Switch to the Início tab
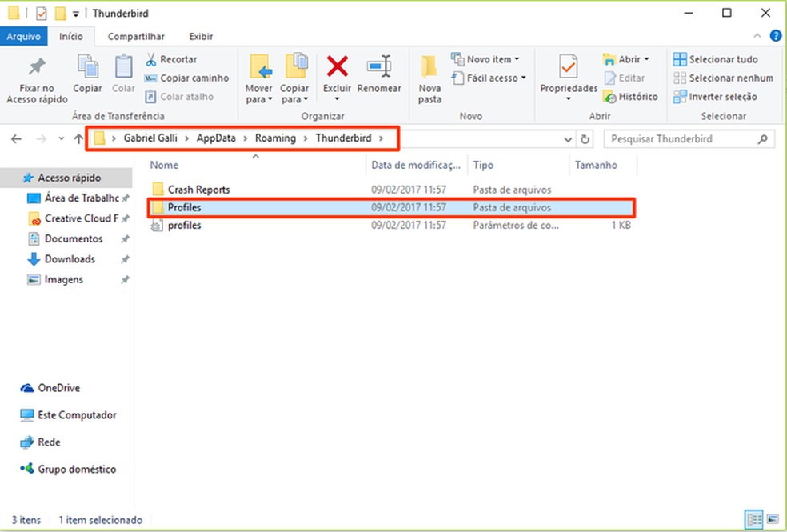Viewport: 787px width, 532px height. [71, 36]
